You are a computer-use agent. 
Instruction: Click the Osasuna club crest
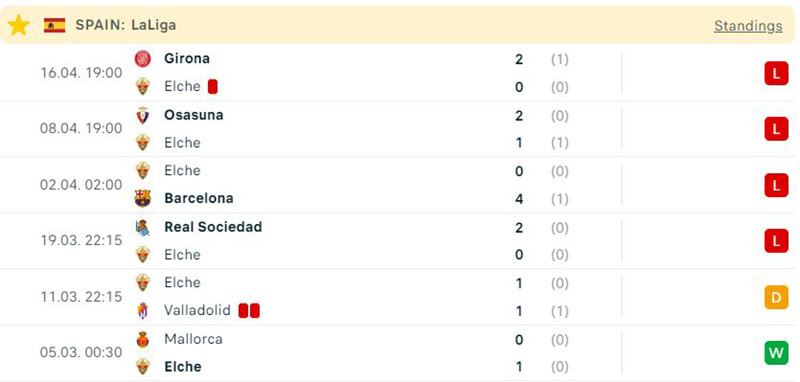pyautogui.click(x=142, y=115)
